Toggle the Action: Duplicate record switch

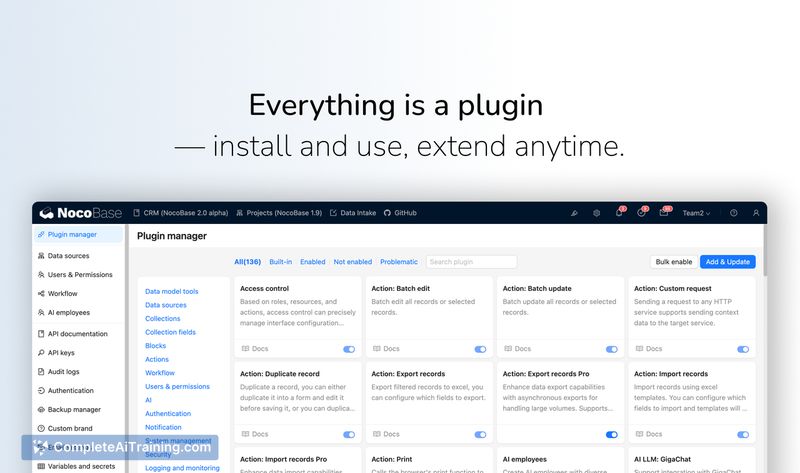point(349,434)
